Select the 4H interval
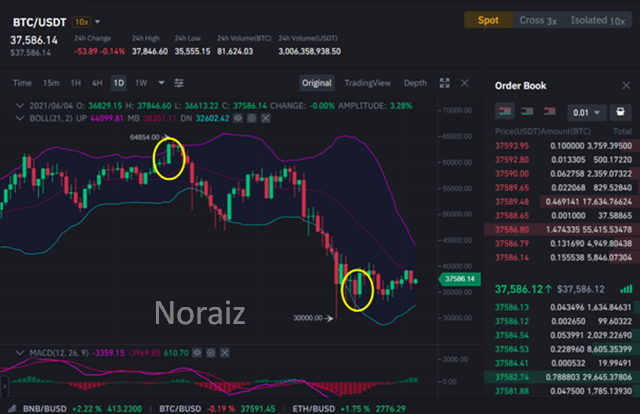This screenshot has height=414, width=640. click(97, 83)
